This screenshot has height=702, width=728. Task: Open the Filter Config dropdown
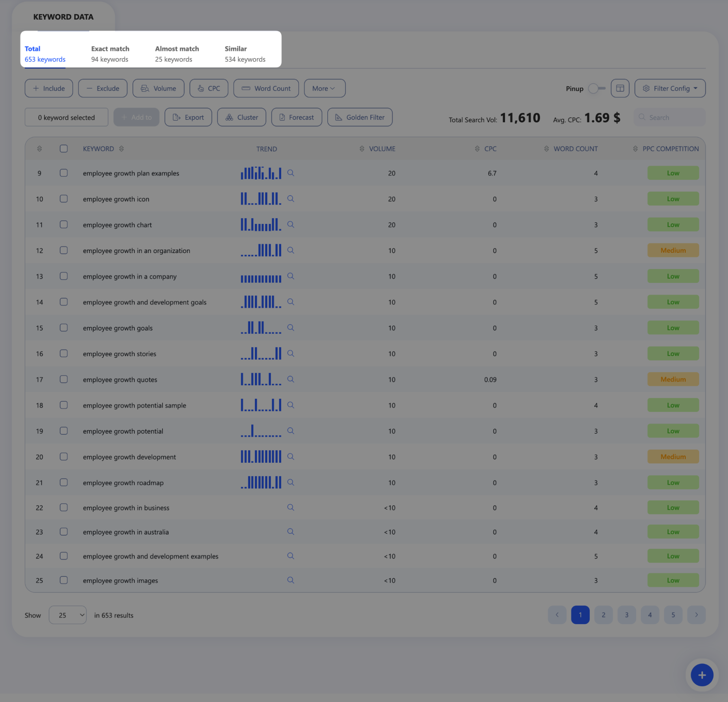pyautogui.click(x=670, y=88)
